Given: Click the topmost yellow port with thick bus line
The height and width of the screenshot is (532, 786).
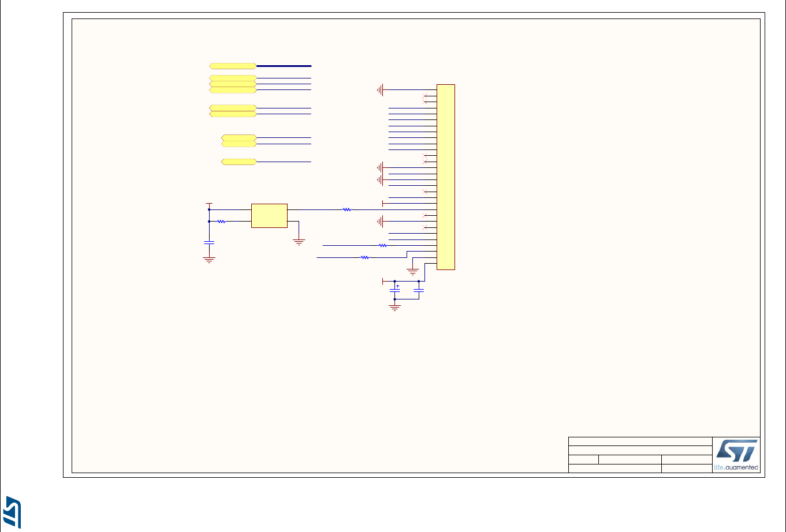Looking at the screenshot, I should (233, 66).
